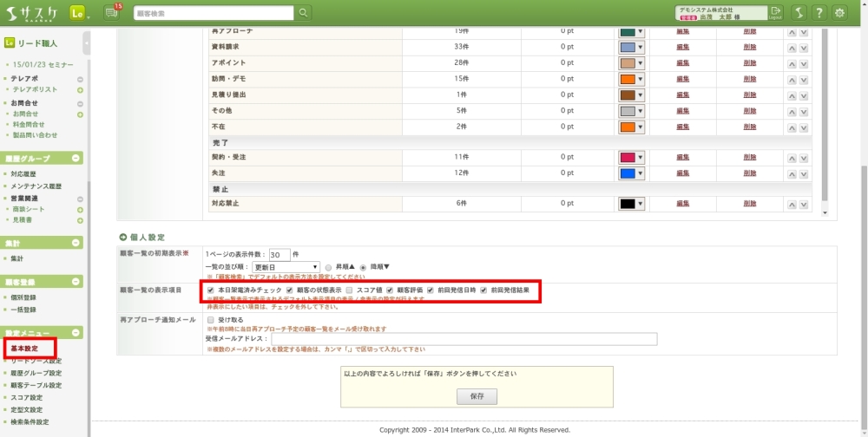The height and width of the screenshot is (437, 868).
Task: Open the help question mark icon
Action: coord(818,13)
